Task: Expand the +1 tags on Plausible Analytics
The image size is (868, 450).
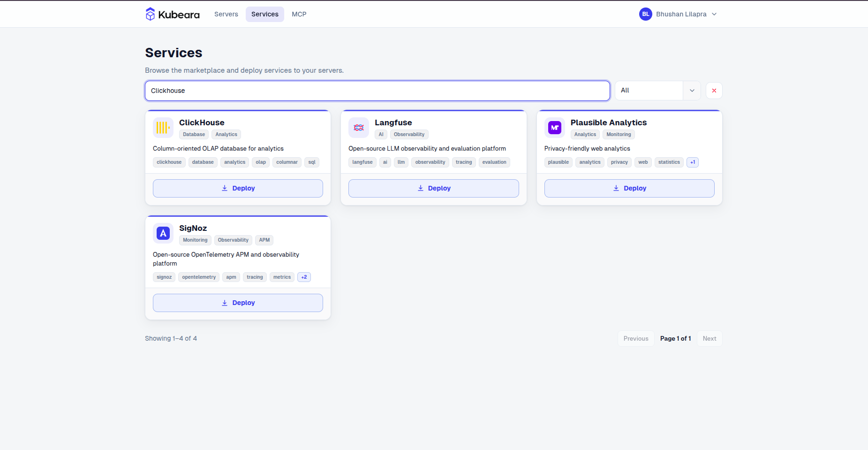Action: (x=693, y=162)
